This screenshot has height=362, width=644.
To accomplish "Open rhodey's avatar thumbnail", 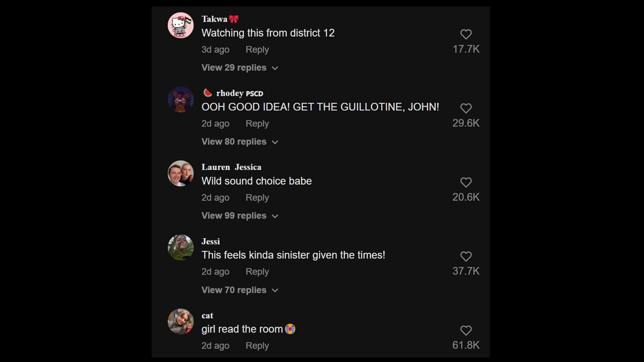I will click(x=180, y=99).
